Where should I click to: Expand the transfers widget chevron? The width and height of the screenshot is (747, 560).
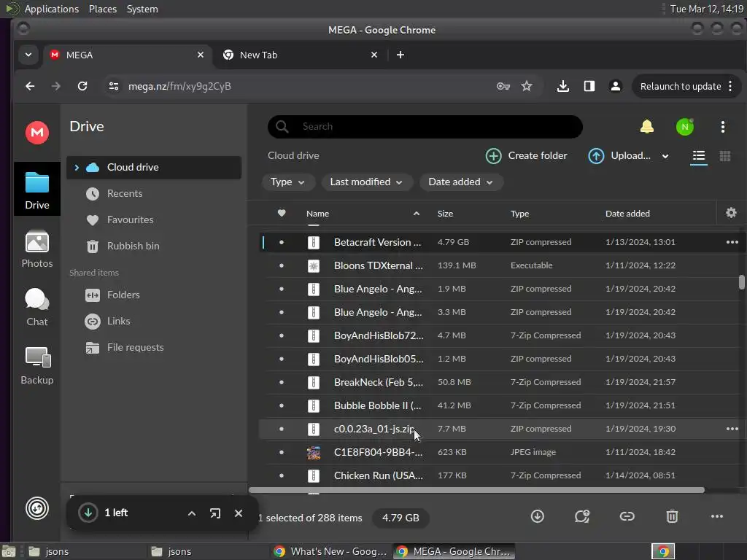(x=192, y=513)
